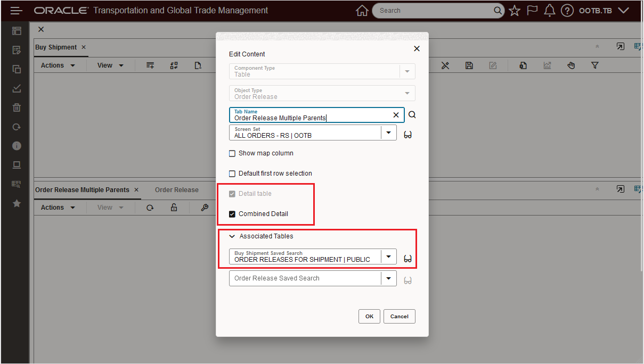Click sidebar table search icon

(x=17, y=184)
